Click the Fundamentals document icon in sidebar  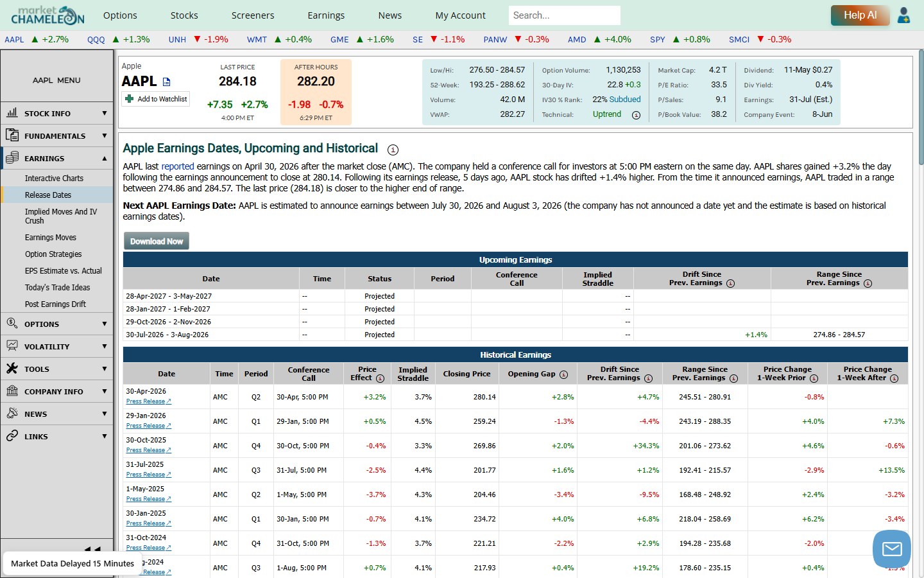tap(12, 135)
